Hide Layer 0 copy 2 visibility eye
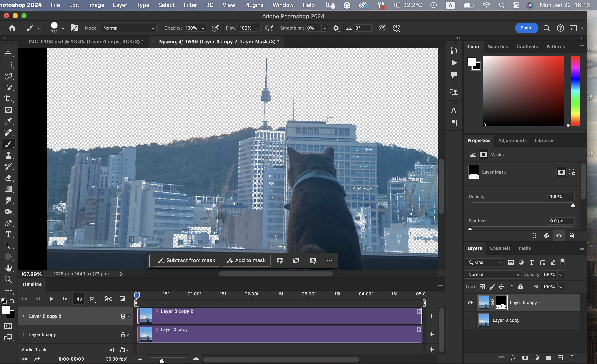This screenshot has height=364, width=597. [x=470, y=303]
